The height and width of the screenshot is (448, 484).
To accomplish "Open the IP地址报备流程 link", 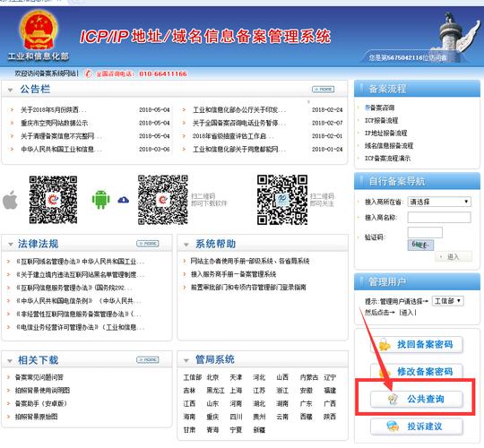I will (385, 133).
